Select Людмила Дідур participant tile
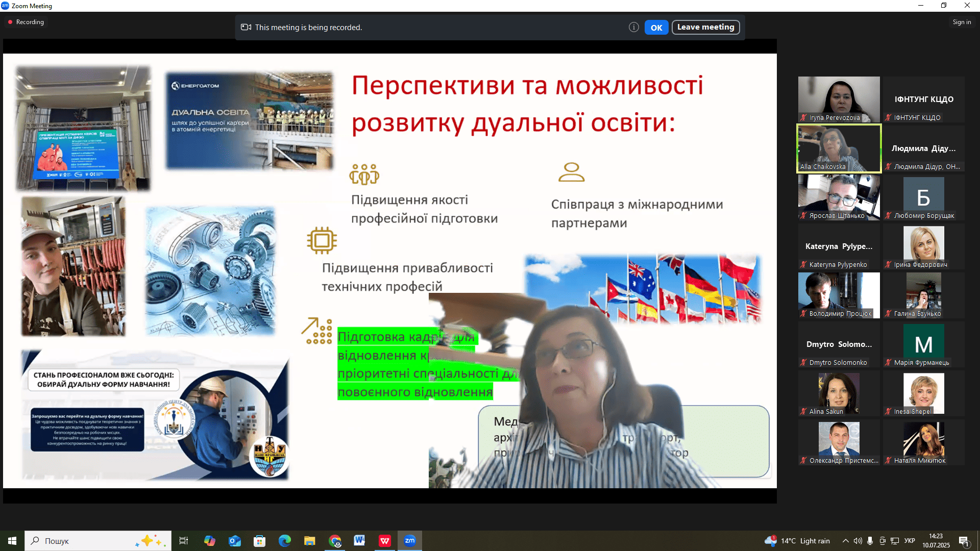980x551 pixels. [923, 148]
